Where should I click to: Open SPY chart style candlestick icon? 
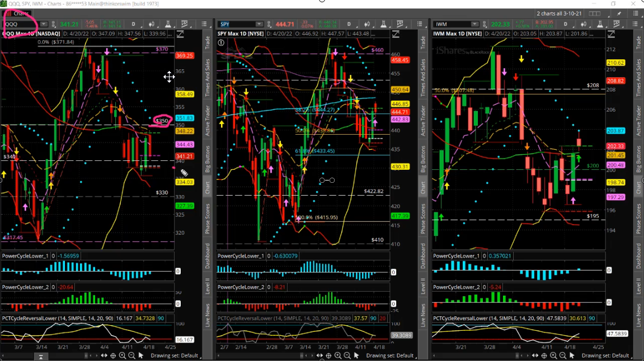(367, 24)
